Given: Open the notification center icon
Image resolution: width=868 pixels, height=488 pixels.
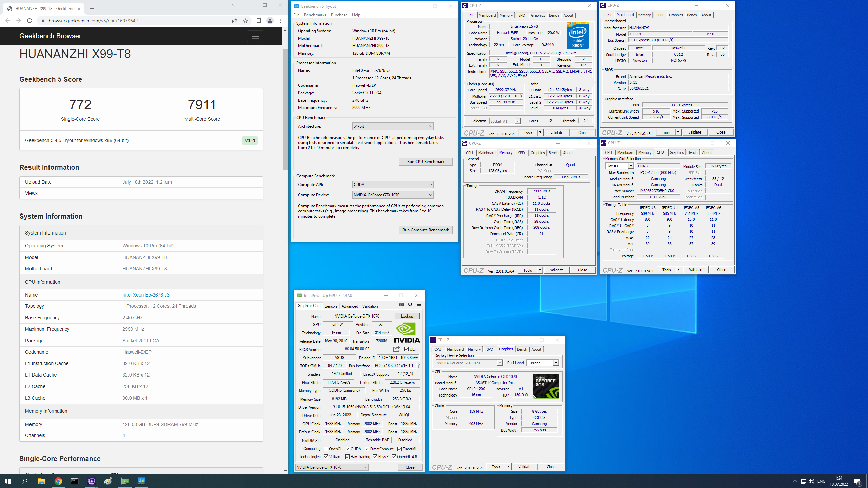Looking at the screenshot, I should pos(857,481).
